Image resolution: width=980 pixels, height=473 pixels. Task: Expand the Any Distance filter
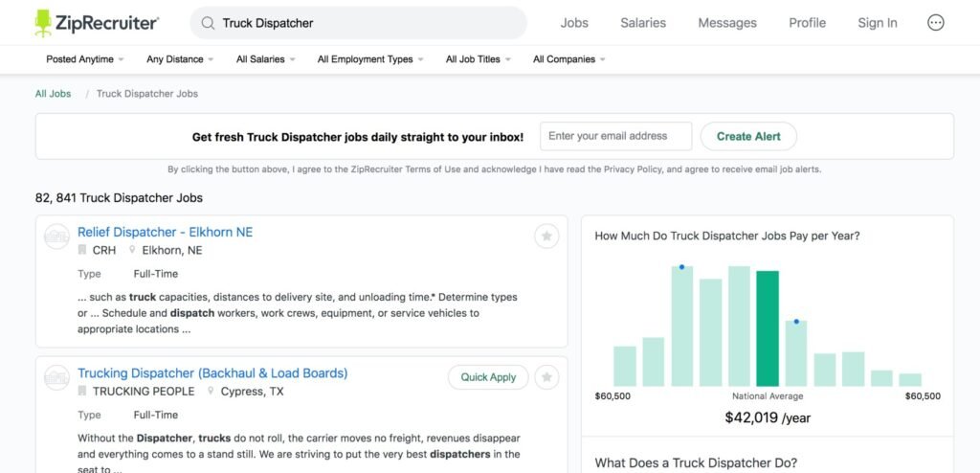[x=180, y=59]
